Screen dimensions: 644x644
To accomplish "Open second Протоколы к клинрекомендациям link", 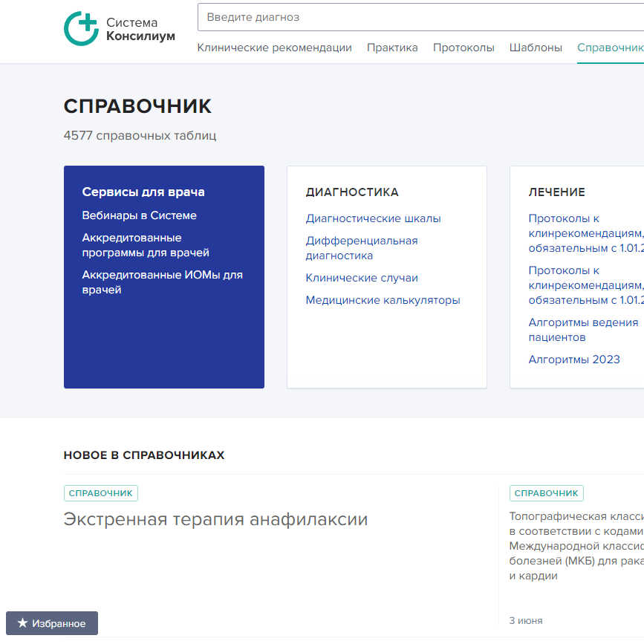I will point(586,285).
